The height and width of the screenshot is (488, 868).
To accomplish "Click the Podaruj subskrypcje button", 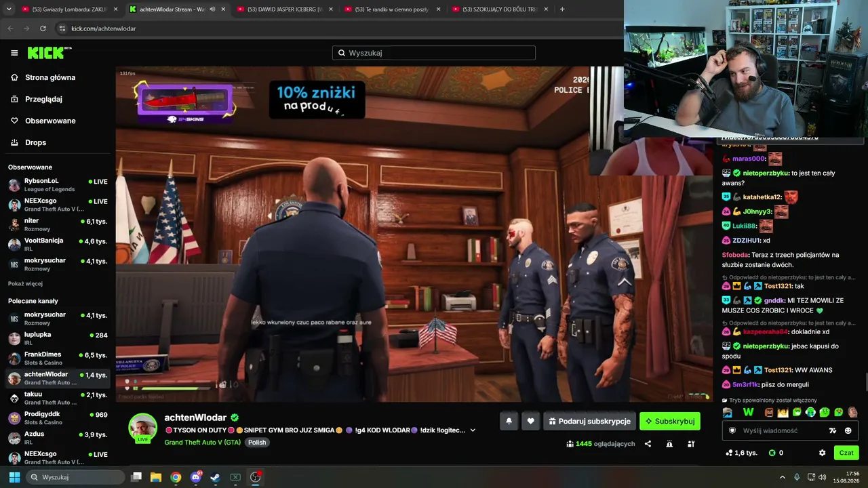I will pyautogui.click(x=589, y=421).
